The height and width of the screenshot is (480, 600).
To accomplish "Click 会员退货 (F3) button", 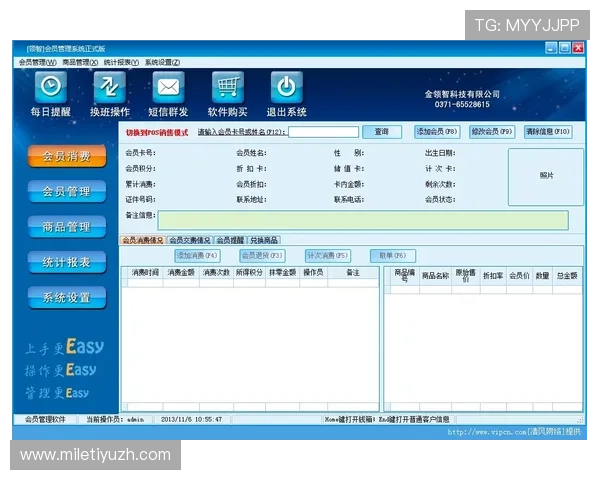I will (262, 256).
